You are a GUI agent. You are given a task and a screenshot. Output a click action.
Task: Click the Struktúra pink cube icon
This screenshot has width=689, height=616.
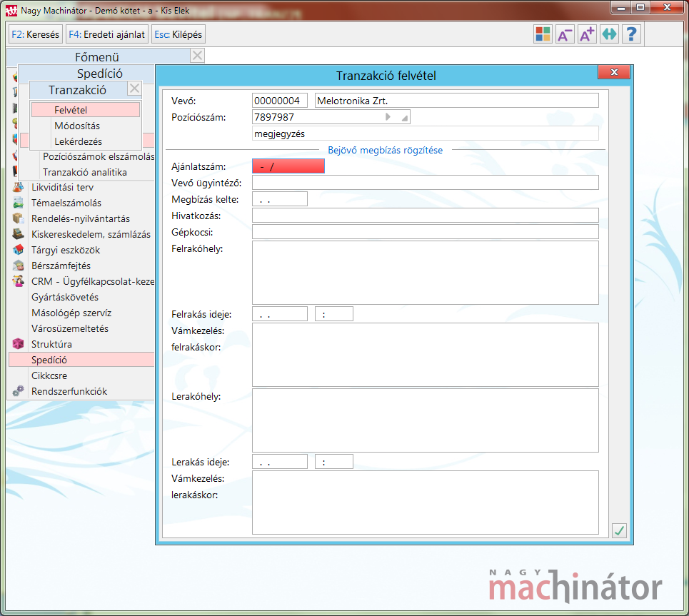coord(18,344)
